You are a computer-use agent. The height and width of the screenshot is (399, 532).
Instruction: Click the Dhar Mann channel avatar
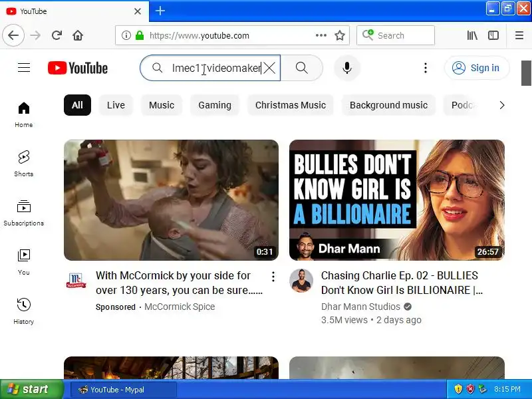(301, 281)
